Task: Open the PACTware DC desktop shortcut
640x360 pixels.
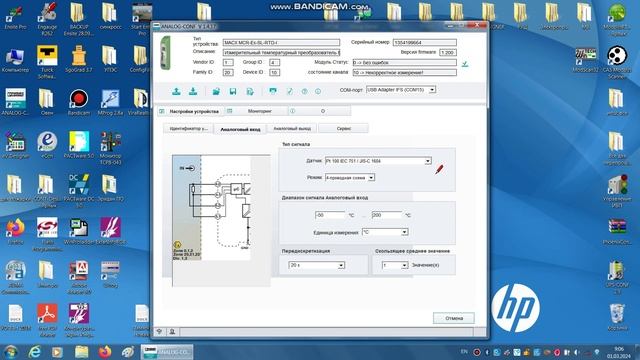Action: tap(79, 190)
